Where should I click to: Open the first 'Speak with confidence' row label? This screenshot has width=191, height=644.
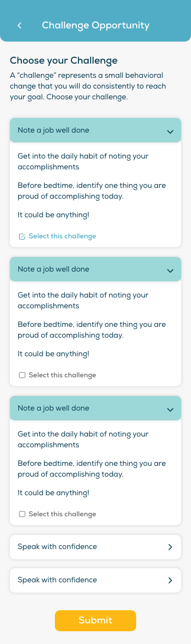57,547
